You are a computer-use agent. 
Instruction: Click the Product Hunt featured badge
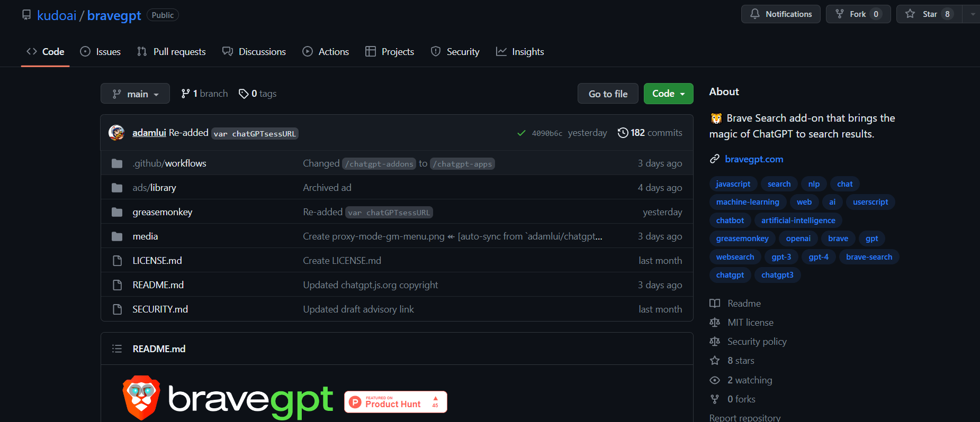point(395,402)
